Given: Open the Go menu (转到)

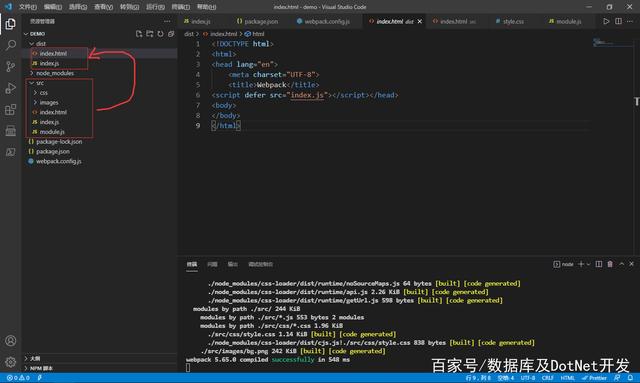Looking at the screenshot, I should pyautogui.click(x=129, y=7).
